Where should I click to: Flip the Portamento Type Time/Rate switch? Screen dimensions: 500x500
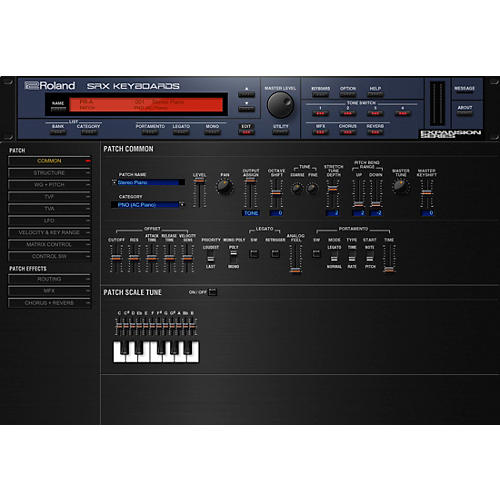pyautogui.click(x=352, y=257)
